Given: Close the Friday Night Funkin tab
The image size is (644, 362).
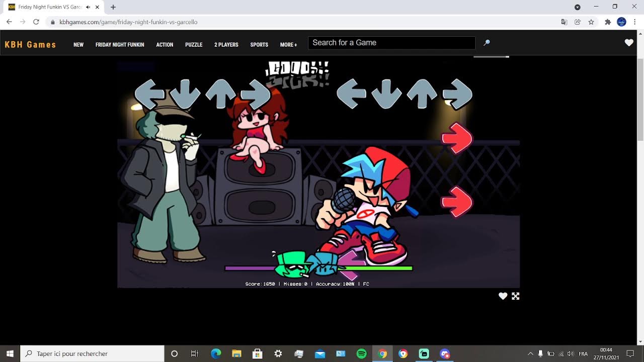Looking at the screenshot, I should coord(97,7).
